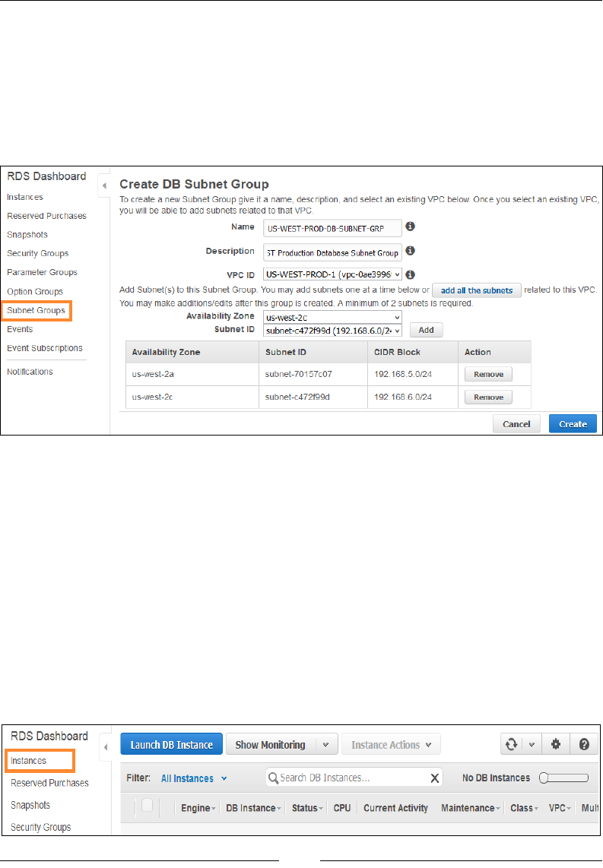Open Events in sidebar
Viewport: 603px width, 868px height.
click(x=20, y=329)
